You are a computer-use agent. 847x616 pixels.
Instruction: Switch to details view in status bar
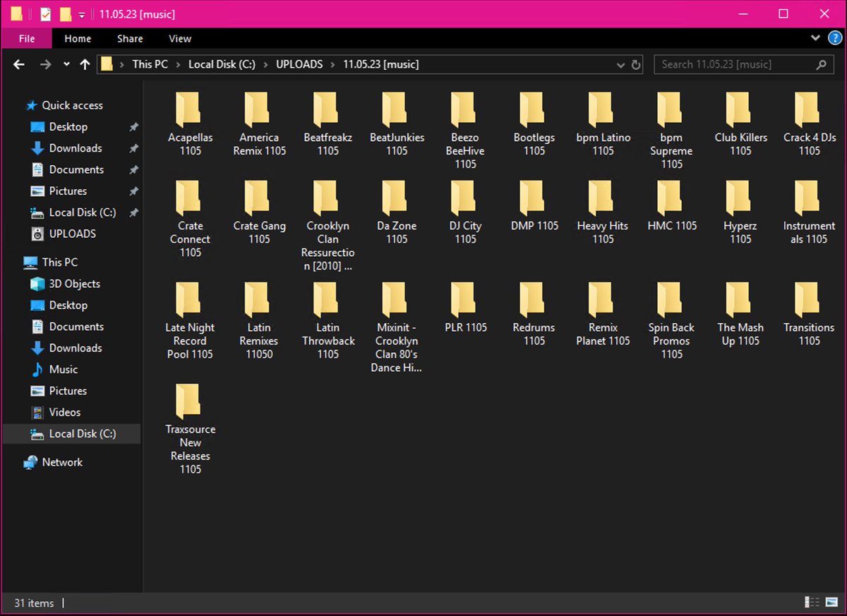coord(812,602)
